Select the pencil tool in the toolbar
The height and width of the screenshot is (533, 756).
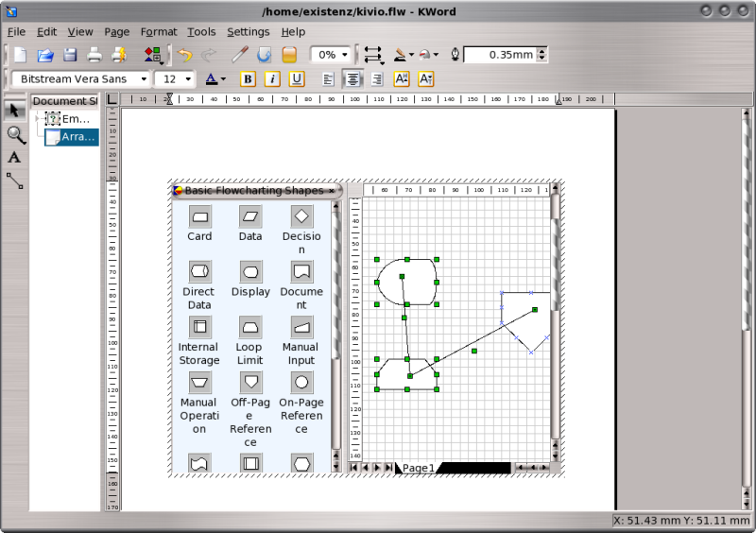(240, 55)
